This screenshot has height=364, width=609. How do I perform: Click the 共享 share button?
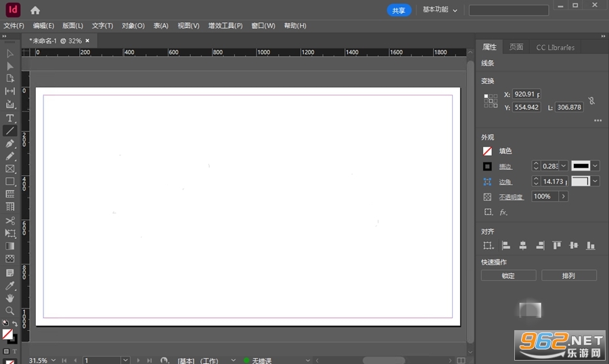click(x=399, y=10)
